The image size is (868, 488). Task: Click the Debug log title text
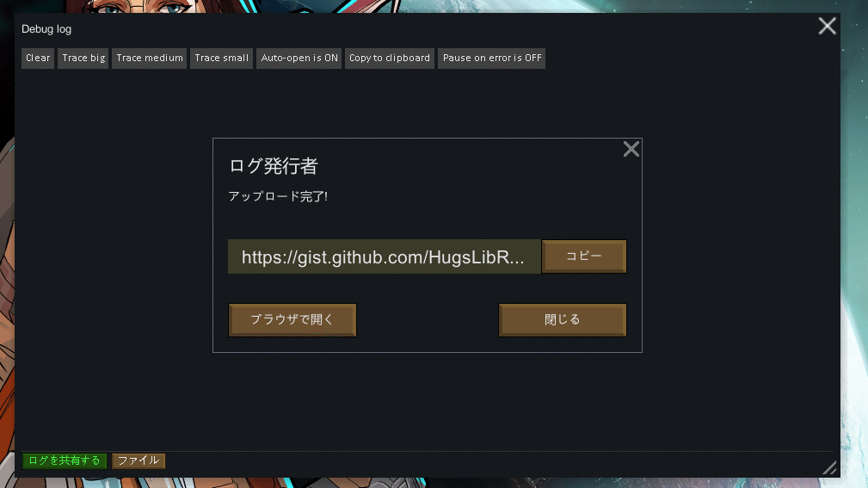point(46,29)
